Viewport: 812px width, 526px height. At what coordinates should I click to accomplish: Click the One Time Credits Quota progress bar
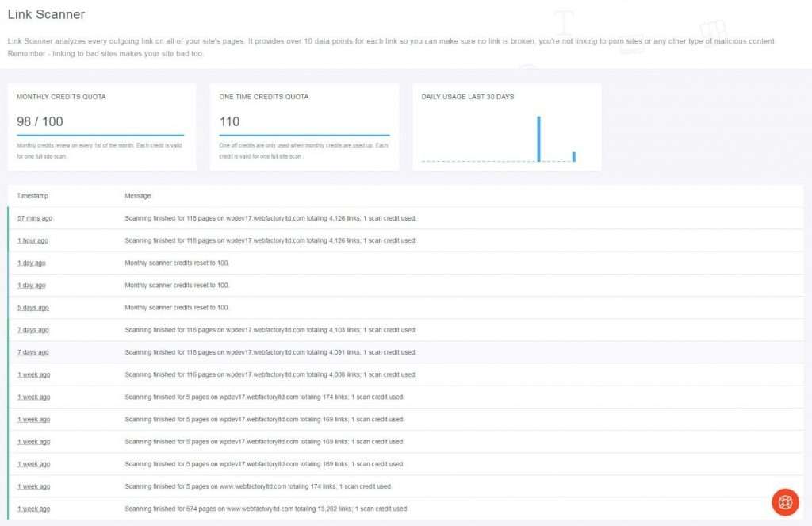(304, 135)
